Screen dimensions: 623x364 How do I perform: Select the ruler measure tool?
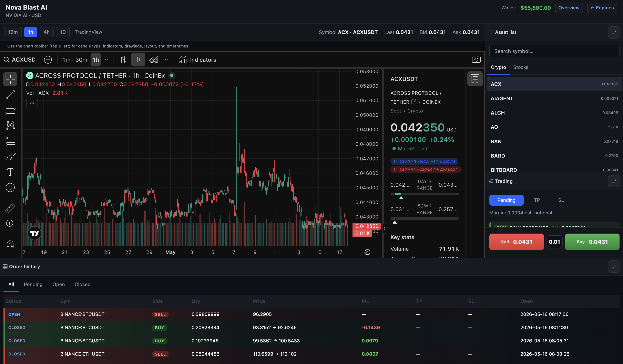(10, 208)
